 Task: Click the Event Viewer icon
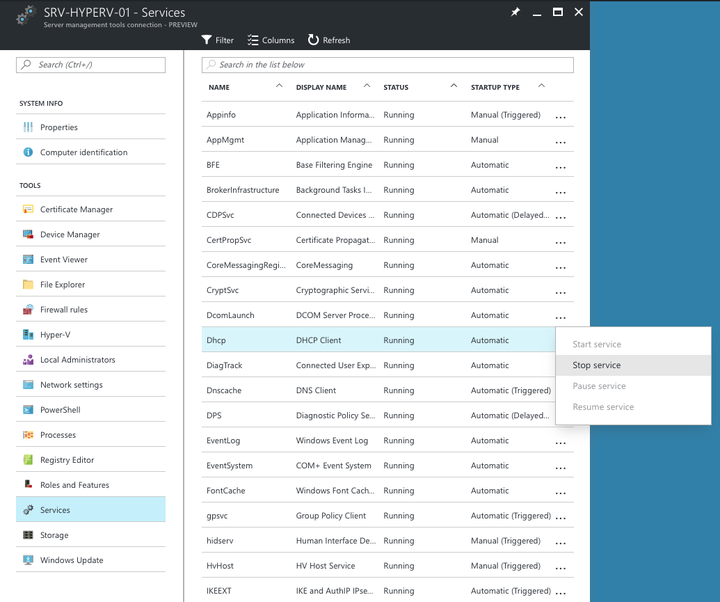coord(28,259)
